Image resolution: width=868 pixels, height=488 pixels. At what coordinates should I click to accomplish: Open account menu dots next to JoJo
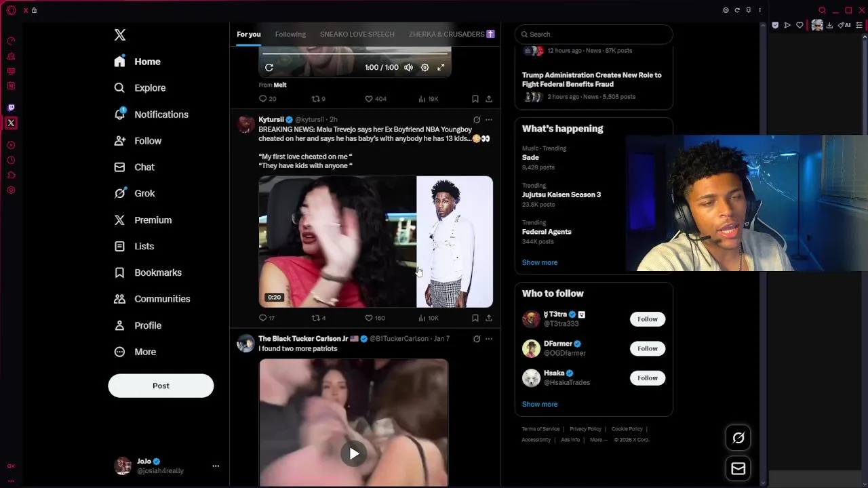click(216, 466)
